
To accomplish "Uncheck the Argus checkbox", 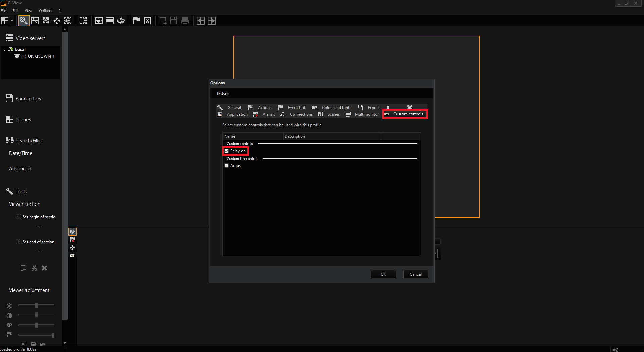I will [227, 166].
